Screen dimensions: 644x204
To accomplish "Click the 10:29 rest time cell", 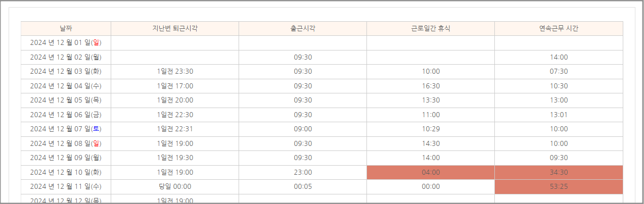I will point(431,129).
